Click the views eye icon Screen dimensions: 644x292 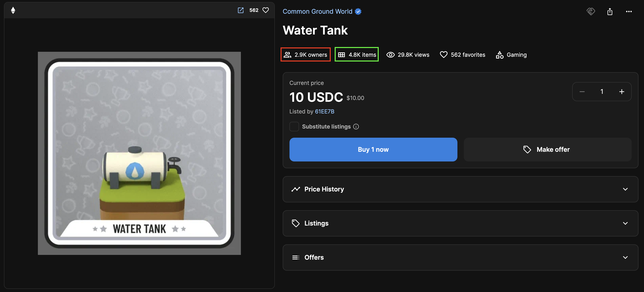tap(390, 54)
